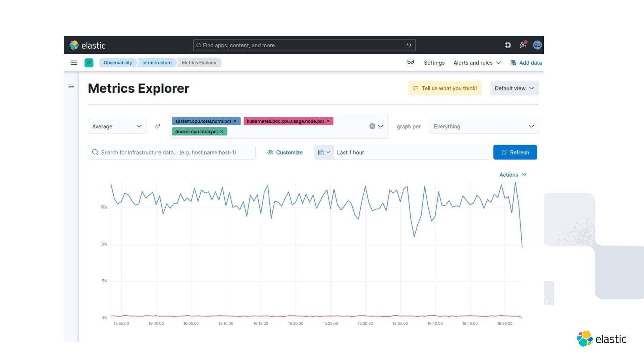
Task: Click the Refresh button
Action: tap(515, 152)
